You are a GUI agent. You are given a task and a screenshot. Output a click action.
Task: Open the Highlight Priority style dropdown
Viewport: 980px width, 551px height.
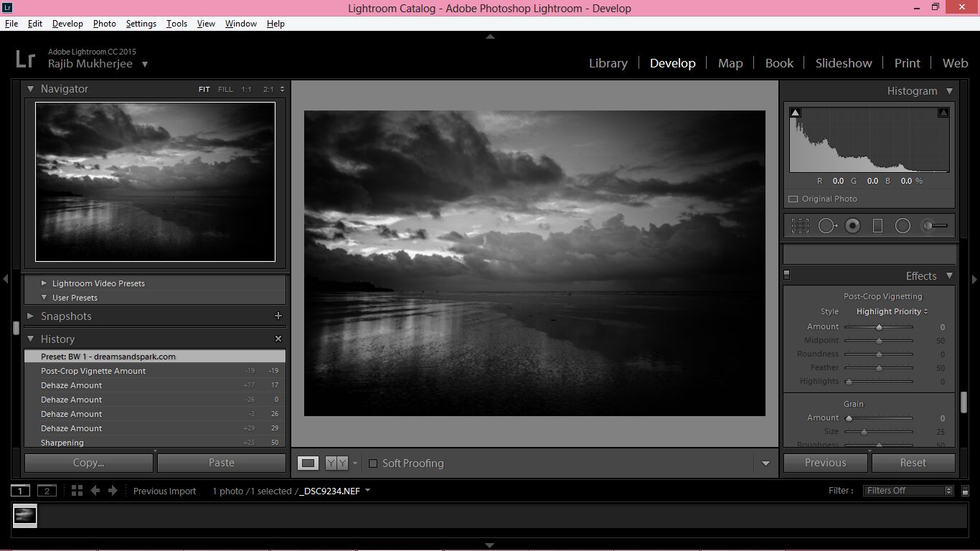(892, 311)
